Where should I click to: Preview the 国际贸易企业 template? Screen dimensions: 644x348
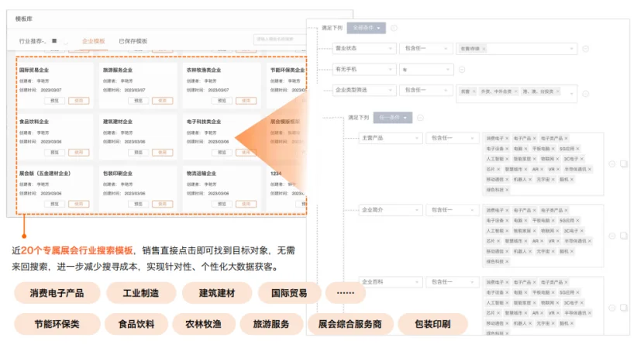pyautogui.click(x=54, y=101)
